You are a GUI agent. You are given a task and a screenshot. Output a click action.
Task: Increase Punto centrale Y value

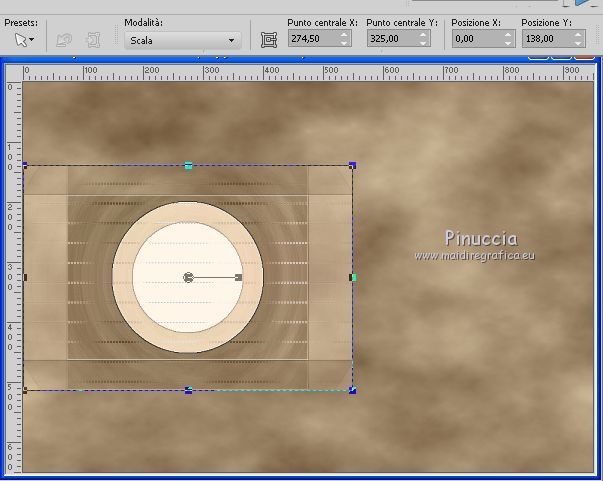(x=423, y=35)
